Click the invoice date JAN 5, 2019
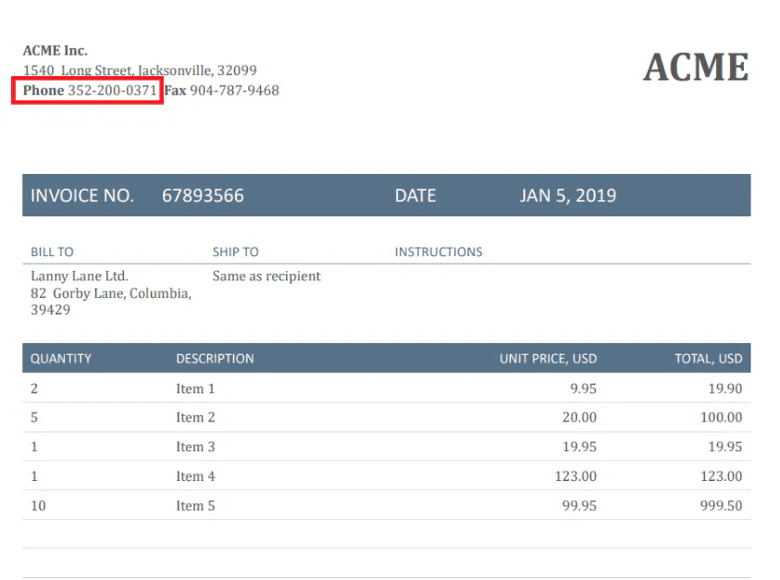The width and height of the screenshot is (780, 580). tap(567, 196)
